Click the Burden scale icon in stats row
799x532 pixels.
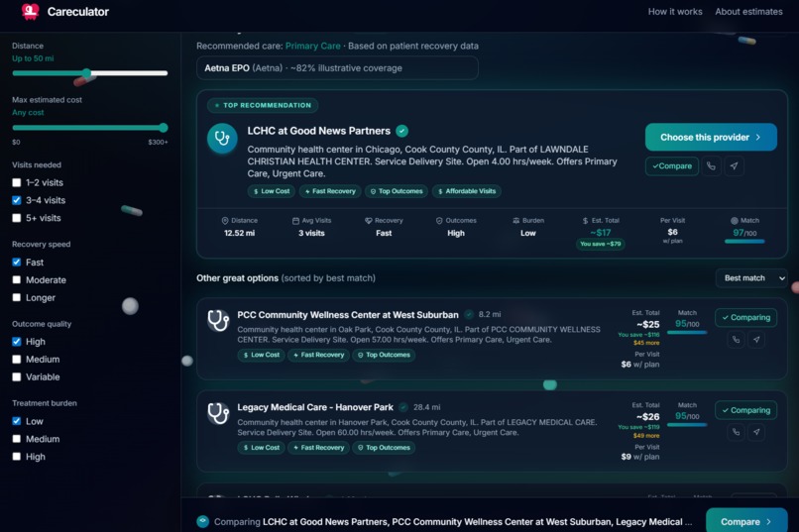pos(516,221)
